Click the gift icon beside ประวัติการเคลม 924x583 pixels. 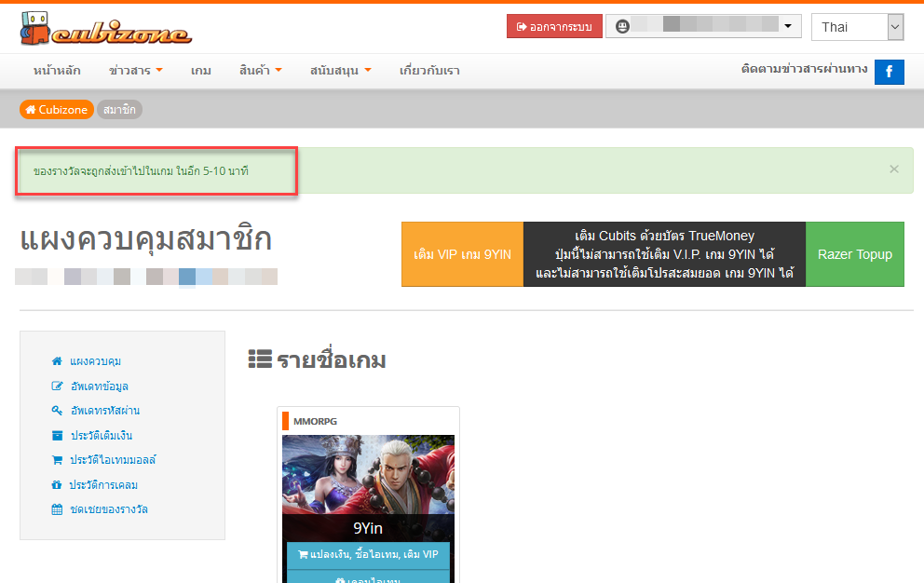(57, 484)
